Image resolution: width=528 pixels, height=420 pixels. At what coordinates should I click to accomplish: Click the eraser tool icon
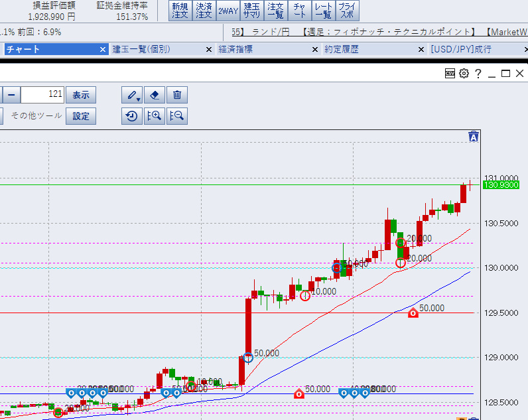[155, 95]
